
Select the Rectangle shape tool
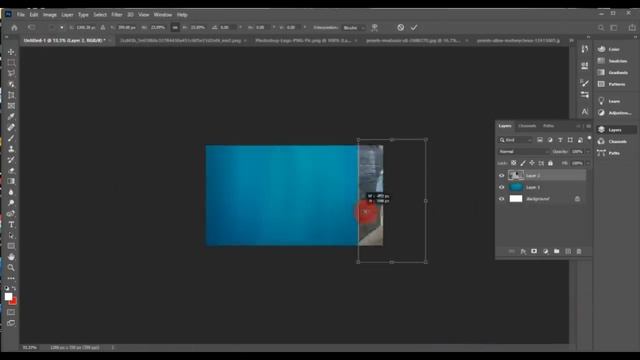click(11, 246)
